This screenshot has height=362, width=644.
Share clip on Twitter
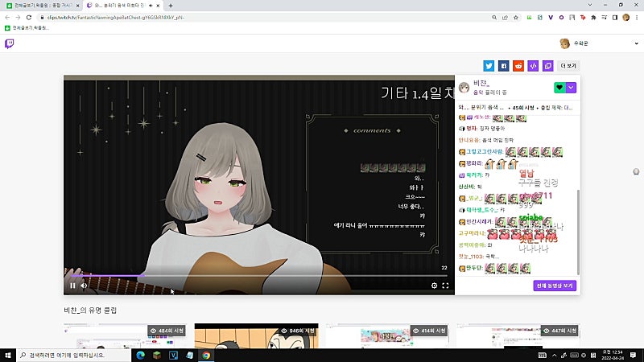coord(489,66)
